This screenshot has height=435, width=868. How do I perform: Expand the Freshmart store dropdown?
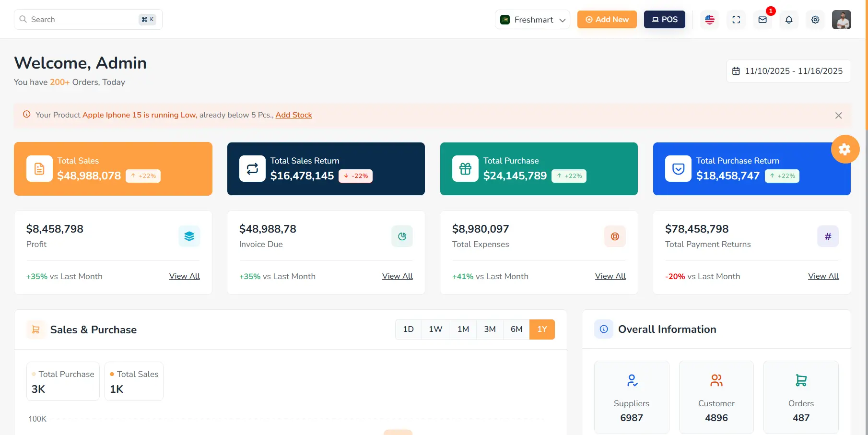532,20
